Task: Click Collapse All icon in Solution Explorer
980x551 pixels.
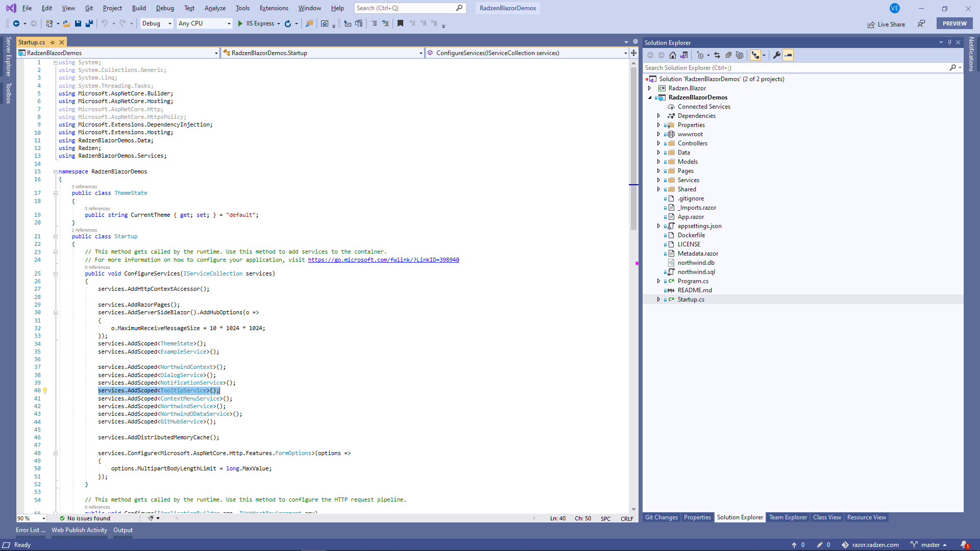Action: 728,55
